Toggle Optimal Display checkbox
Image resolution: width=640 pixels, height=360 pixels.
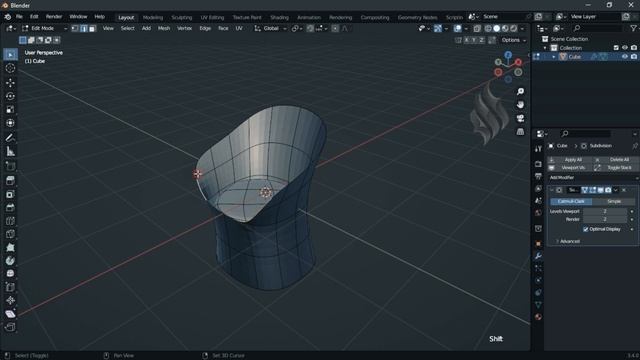pyautogui.click(x=586, y=229)
